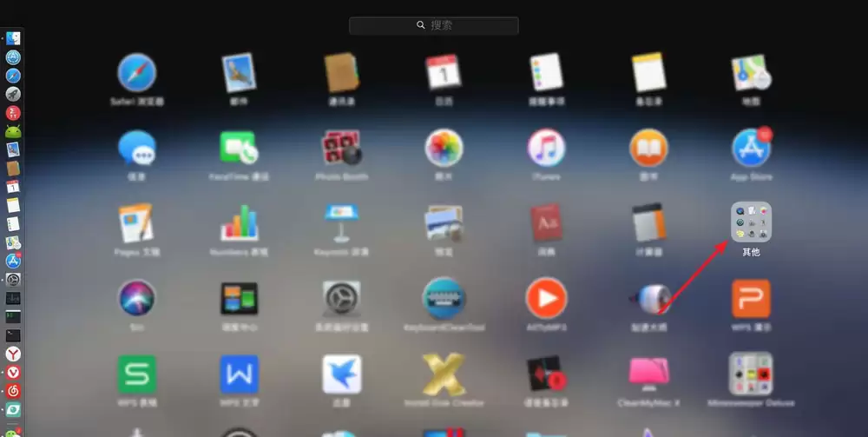
Task: Launch Reminders from the Launchpad grid
Action: tap(546, 73)
